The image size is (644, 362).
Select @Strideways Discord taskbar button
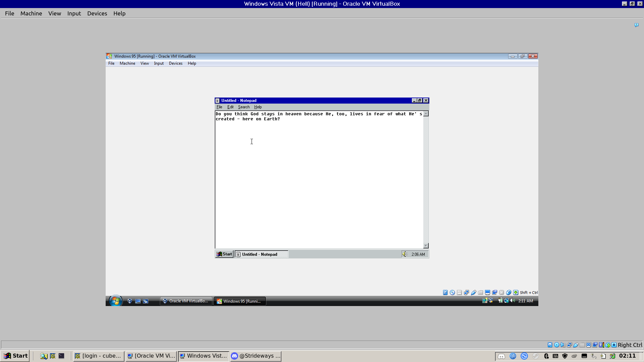click(256, 356)
